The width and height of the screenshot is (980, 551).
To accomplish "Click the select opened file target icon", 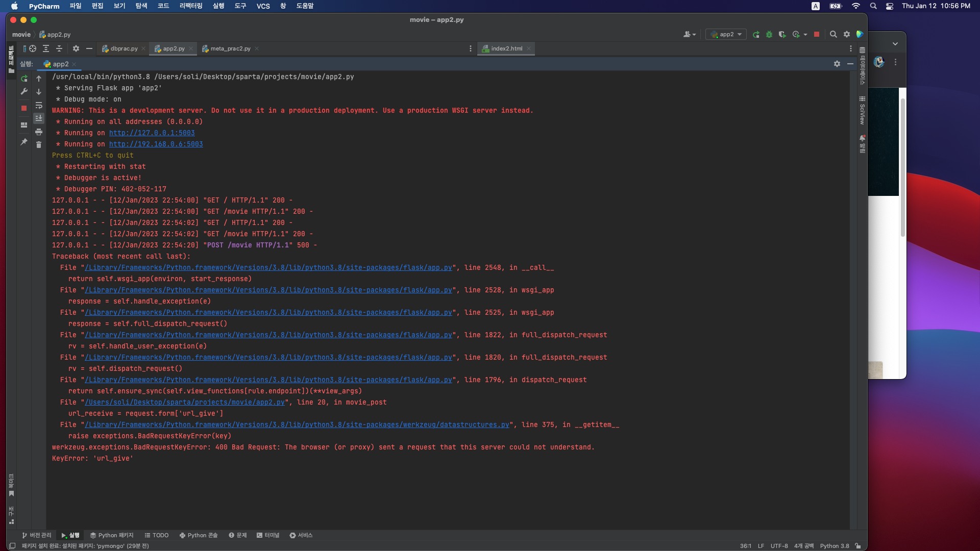I will coord(33,48).
